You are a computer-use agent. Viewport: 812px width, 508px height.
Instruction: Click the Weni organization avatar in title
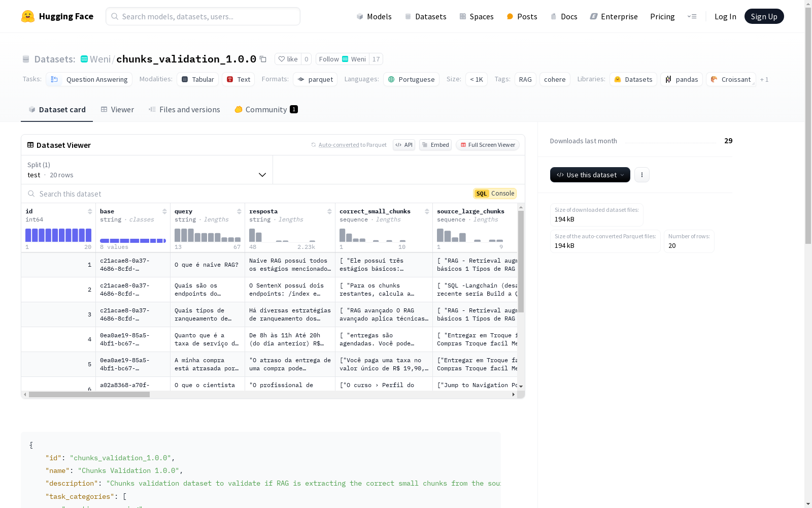pos(84,59)
